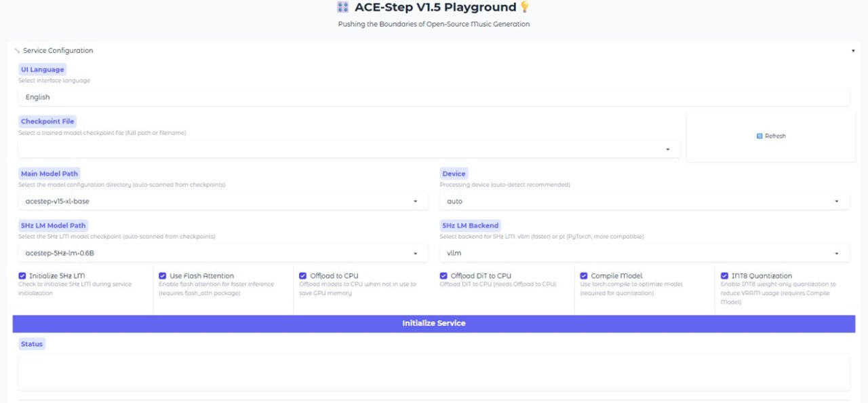
Task: Open the Device dropdown set to auto
Action: pyautogui.click(x=644, y=201)
